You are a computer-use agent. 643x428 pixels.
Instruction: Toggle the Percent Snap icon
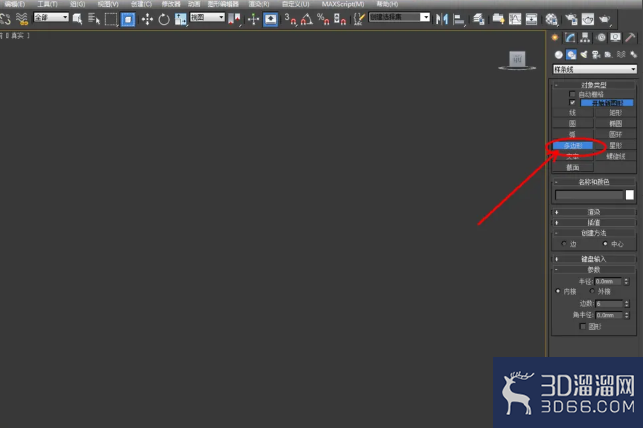tap(323, 19)
